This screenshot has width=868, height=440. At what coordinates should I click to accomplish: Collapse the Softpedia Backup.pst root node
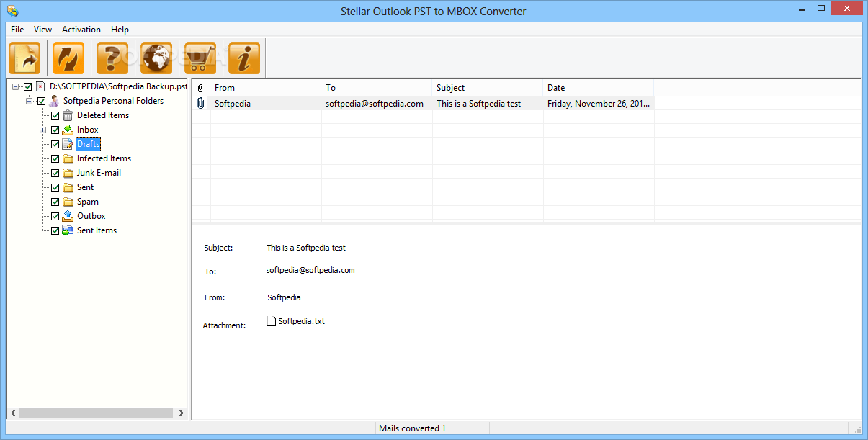click(16, 87)
